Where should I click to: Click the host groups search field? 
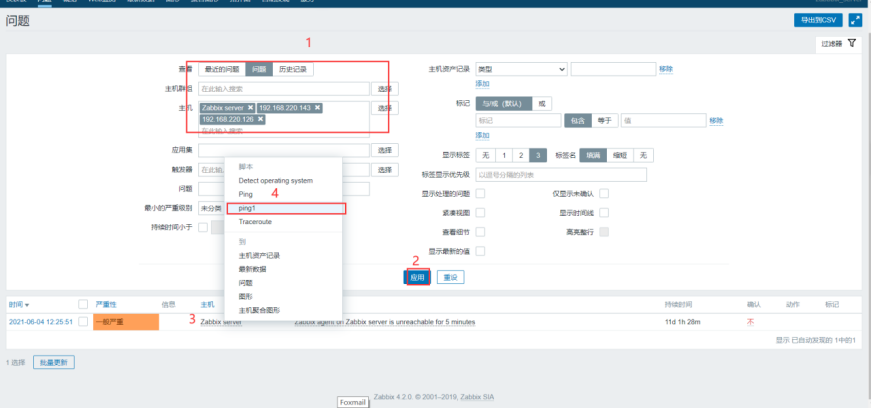[284, 89]
